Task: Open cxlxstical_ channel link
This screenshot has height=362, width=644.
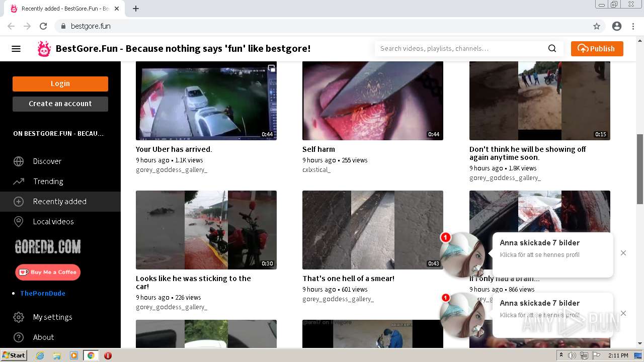Action: 316,170
